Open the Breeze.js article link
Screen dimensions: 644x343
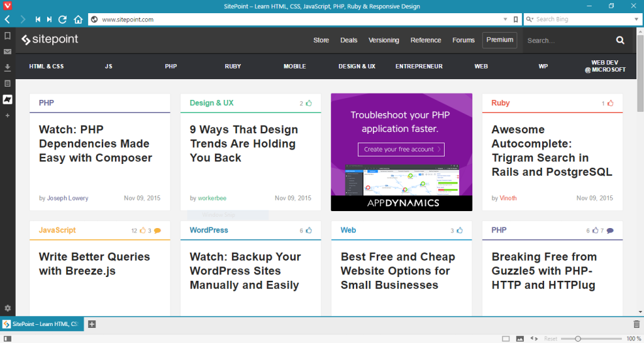coord(94,264)
